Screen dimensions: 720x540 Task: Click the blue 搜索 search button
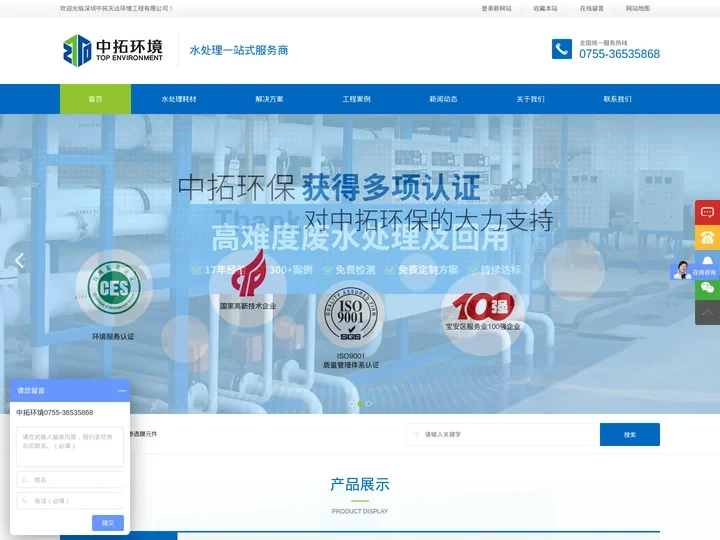coord(630,434)
